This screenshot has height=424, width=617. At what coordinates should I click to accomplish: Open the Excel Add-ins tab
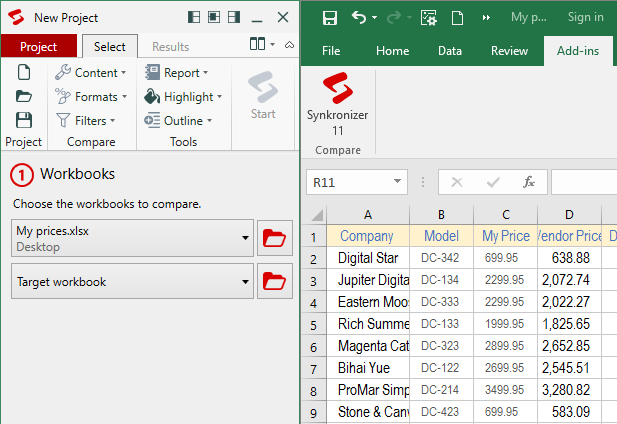(x=578, y=51)
